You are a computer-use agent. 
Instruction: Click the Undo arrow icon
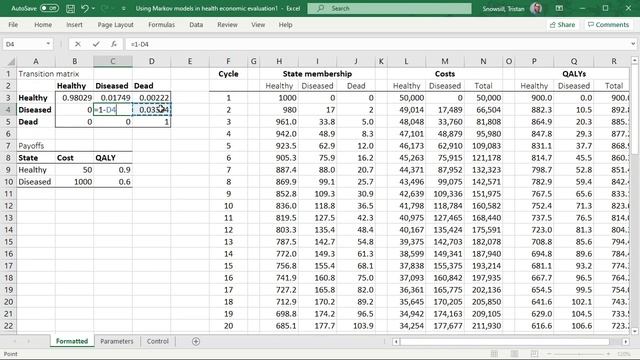tap(84, 8)
